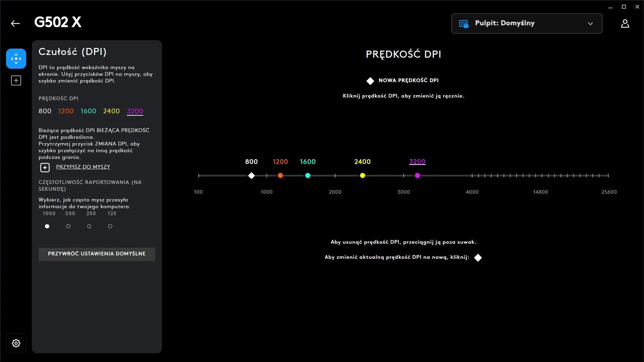Click the 3200 label above the slider
Viewport: 644px width, 362px height.
click(417, 162)
